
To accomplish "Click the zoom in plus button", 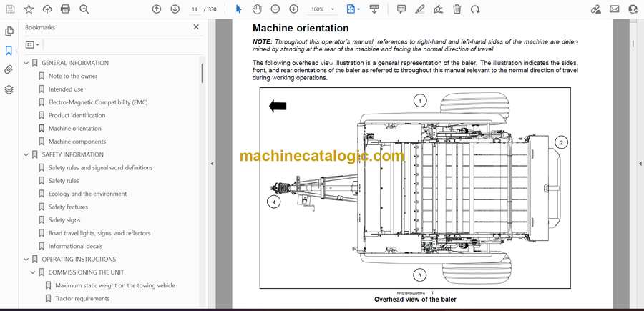I will click(x=293, y=9).
